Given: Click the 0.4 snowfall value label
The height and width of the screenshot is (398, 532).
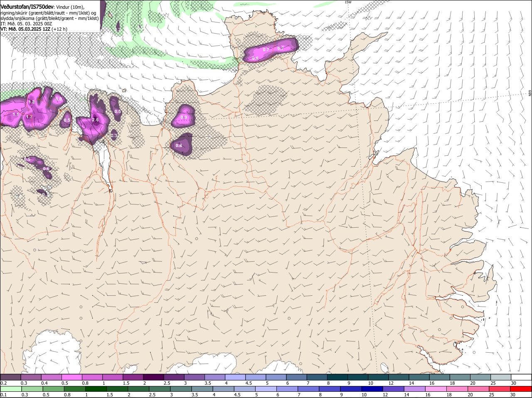Looking at the screenshot, I should [179, 145].
